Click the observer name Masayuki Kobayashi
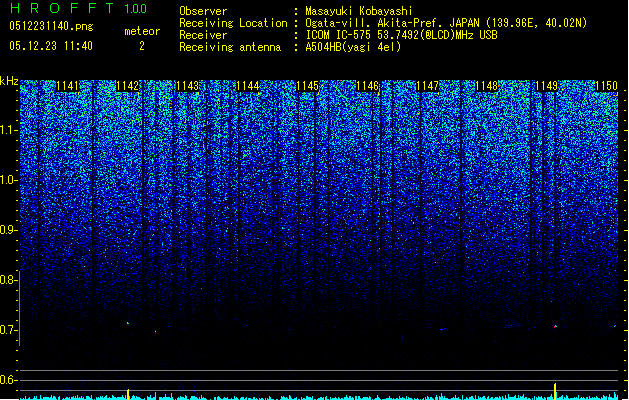Viewport: 629px width, 400px height. point(359,11)
